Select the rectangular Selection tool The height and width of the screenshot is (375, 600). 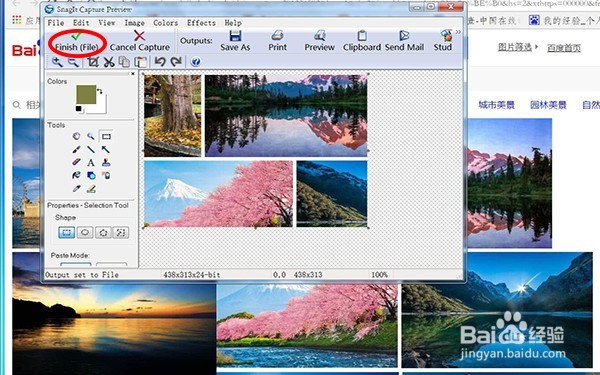click(x=106, y=136)
